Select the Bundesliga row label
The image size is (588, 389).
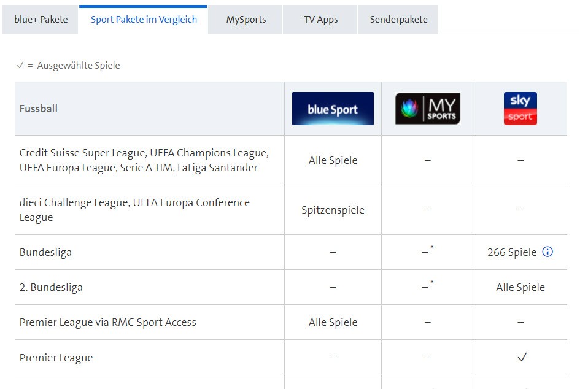(45, 252)
